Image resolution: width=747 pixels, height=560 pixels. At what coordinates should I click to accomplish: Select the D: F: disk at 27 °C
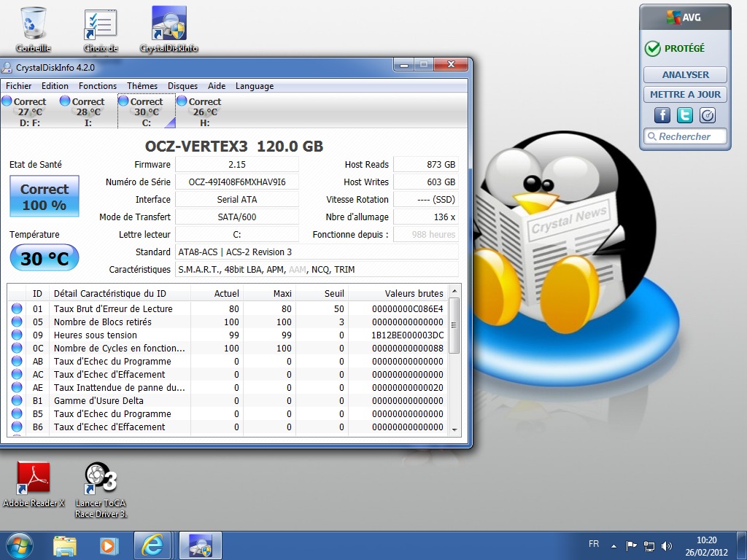pyautogui.click(x=29, y=112)
